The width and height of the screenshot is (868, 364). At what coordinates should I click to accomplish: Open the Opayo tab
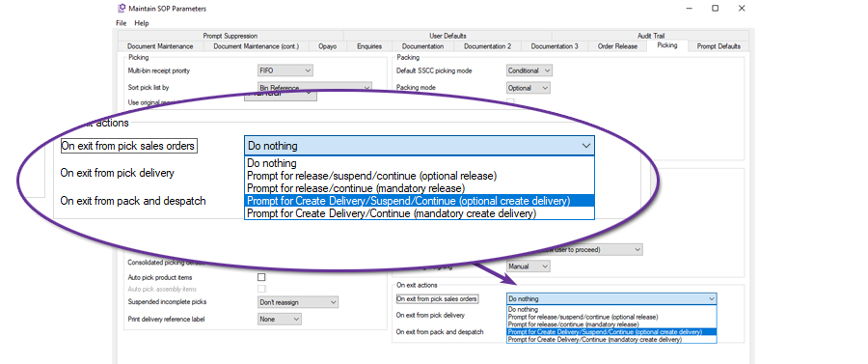(x=327, y=46)
